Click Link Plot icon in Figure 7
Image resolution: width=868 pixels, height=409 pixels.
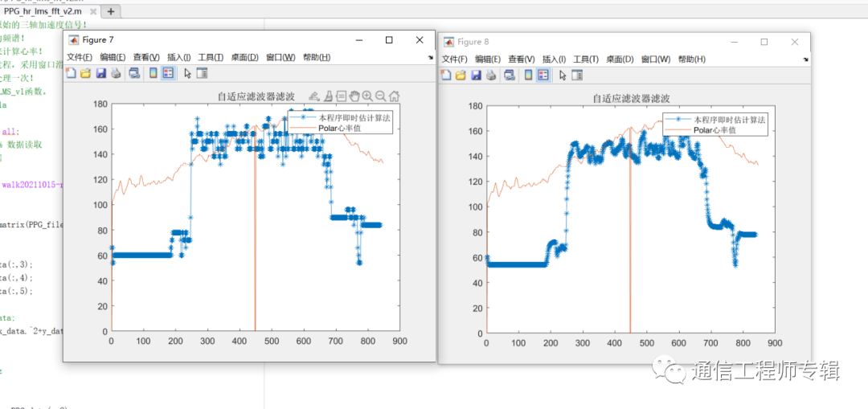(x=134, y=73)
